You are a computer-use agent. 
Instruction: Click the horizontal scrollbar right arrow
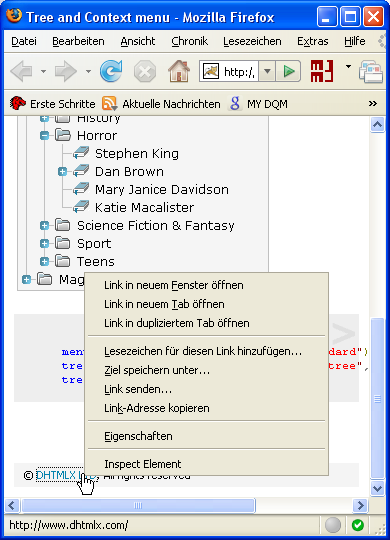pos(361,506)
